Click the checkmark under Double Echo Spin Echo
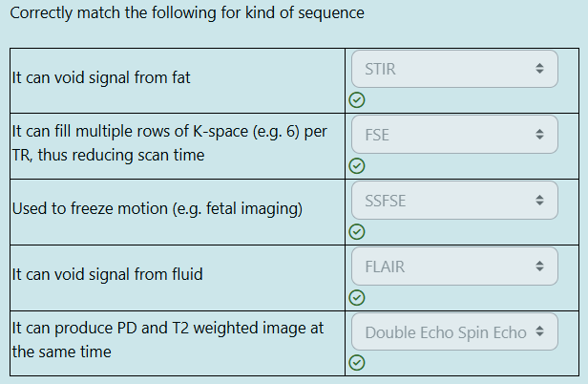 [357, 363]
